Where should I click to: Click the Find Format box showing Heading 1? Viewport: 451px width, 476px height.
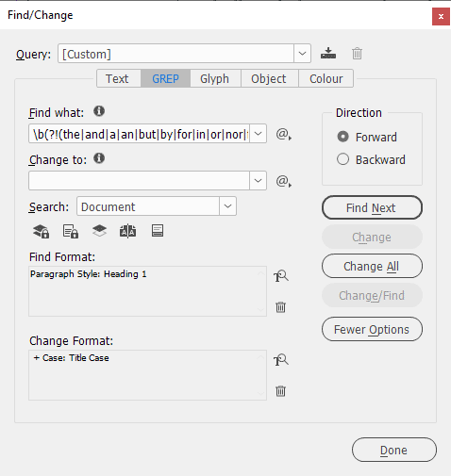point(147,291)
